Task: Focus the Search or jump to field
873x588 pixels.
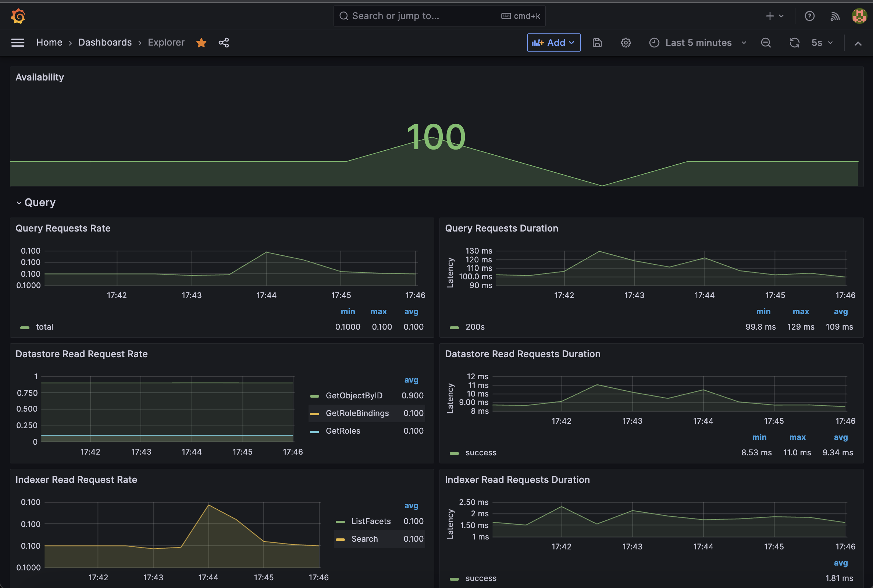Action: (x=439, y=16)
